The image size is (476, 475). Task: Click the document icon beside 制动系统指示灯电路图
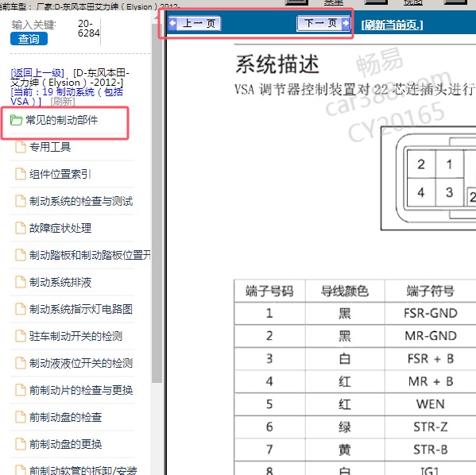(21, 309)
